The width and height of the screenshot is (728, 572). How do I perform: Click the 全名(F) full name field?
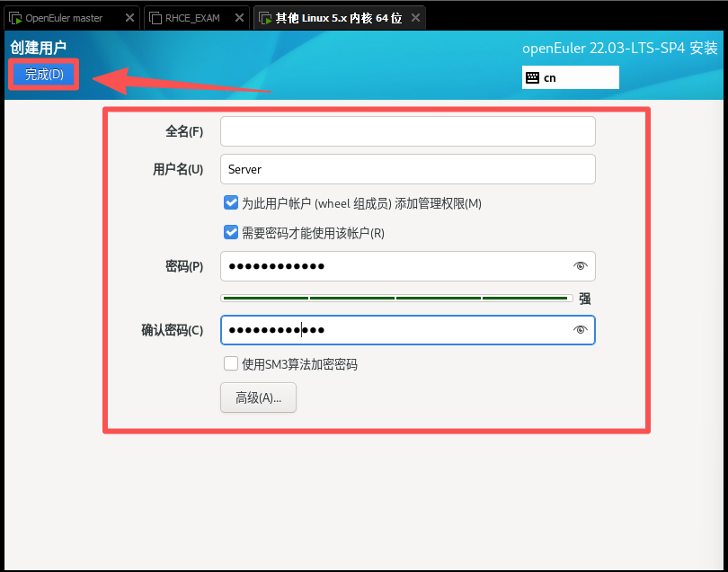[x=408, y=131]
